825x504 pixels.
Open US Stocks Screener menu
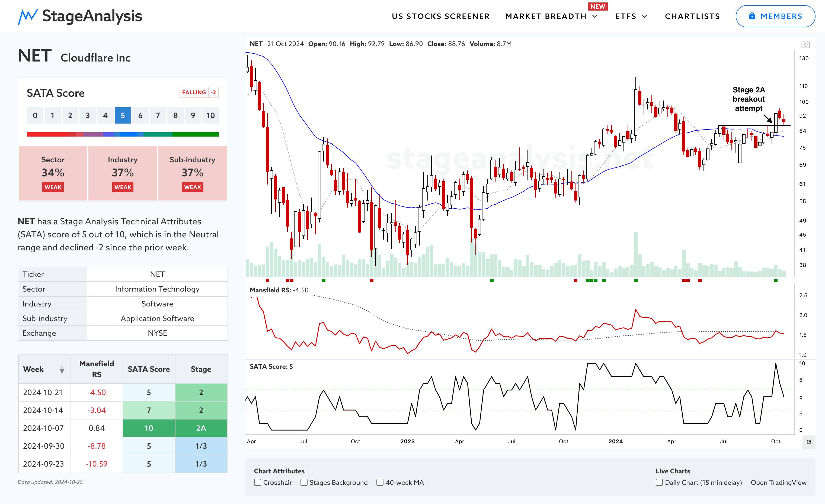pyautogui.click(x=441, y=16)
